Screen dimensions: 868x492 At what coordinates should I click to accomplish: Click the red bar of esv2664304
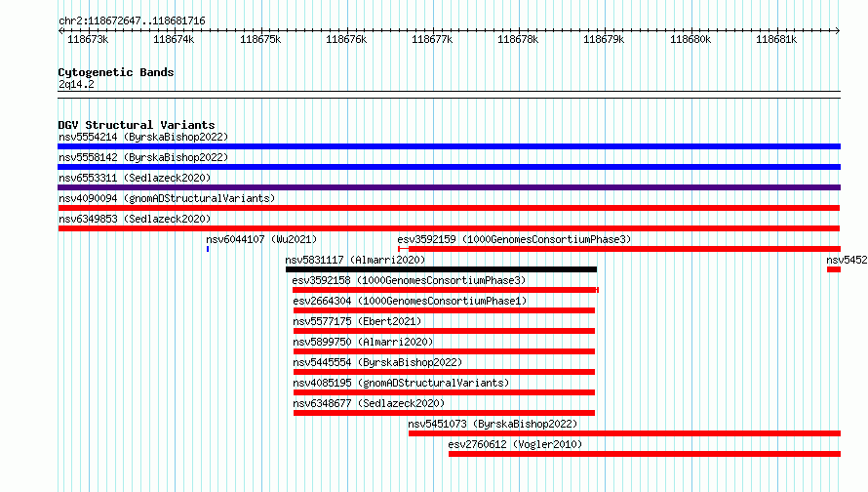444,310
